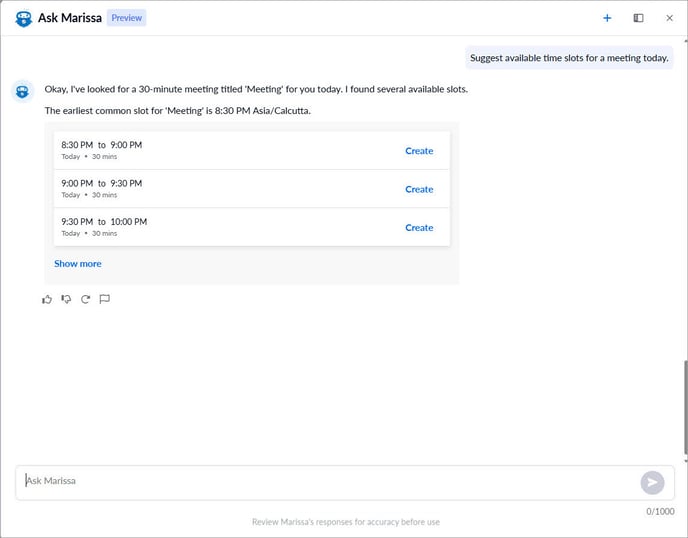688x538 pixels.
Task: Create the 9:30 PM to 10:00 PM meeting
Action: point(419,227)
